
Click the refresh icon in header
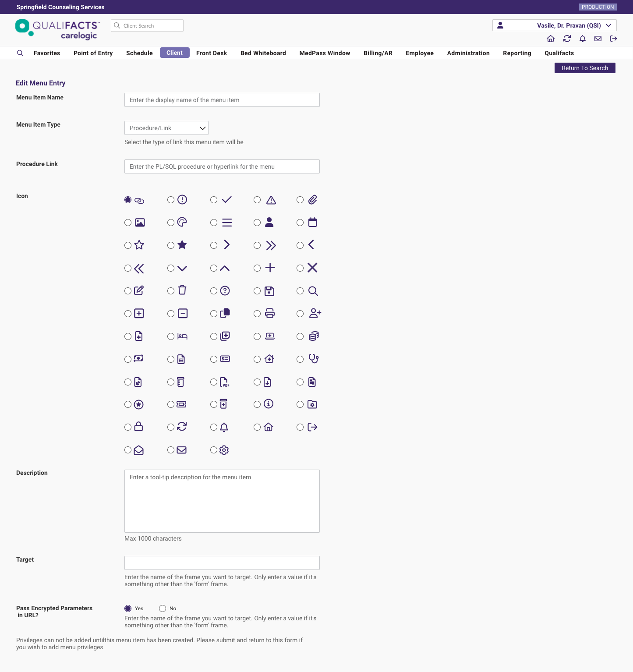click(x=567, y=39)
